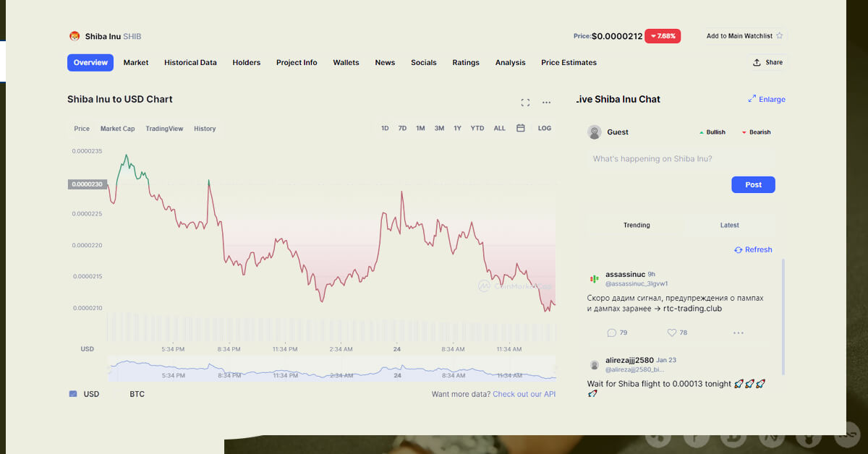
Task: Click the Guest avatar icon
Action: pos(595,132)
